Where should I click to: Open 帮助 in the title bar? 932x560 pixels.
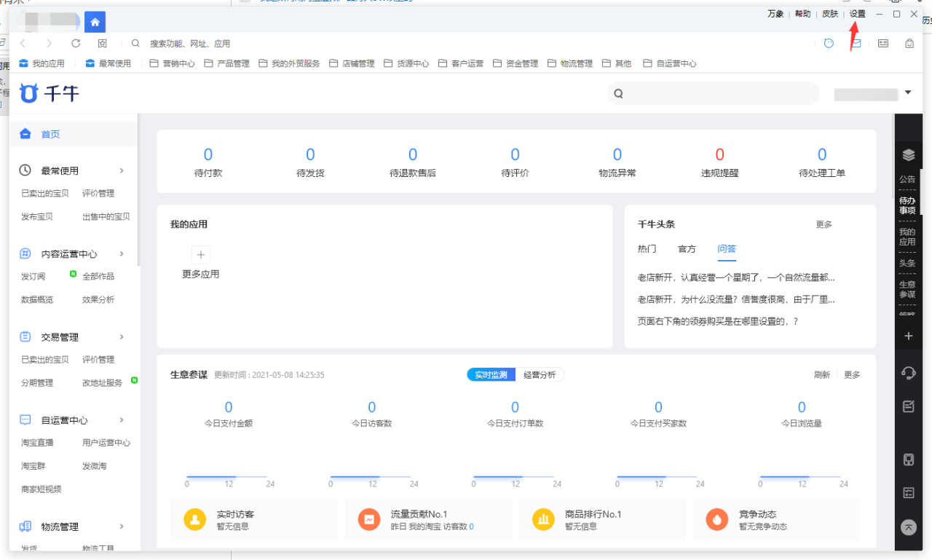[802, 14]
